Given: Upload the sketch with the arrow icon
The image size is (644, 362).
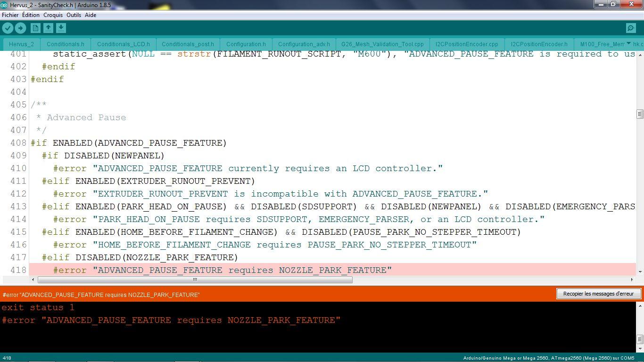Looking at the screenshot, I should click(x=20, y=28).
